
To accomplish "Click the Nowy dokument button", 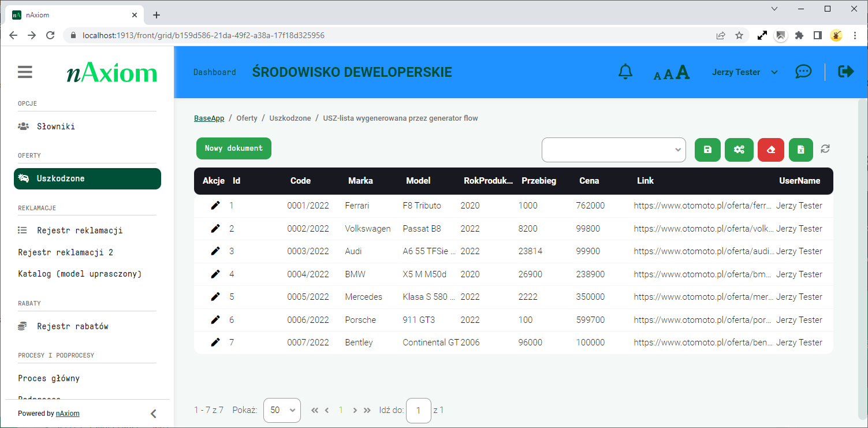I will point(234,148).
